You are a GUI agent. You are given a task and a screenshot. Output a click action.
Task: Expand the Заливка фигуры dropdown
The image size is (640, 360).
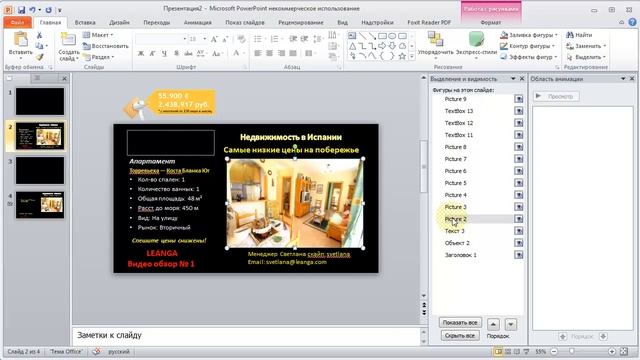pyautogui.click(x=556, y=35)
